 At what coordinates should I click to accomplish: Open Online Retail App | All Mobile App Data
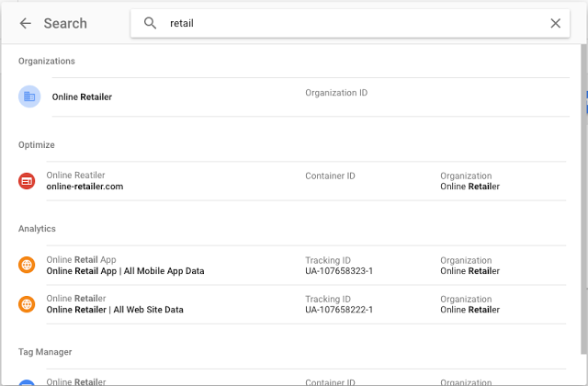(x=125, y=271)
